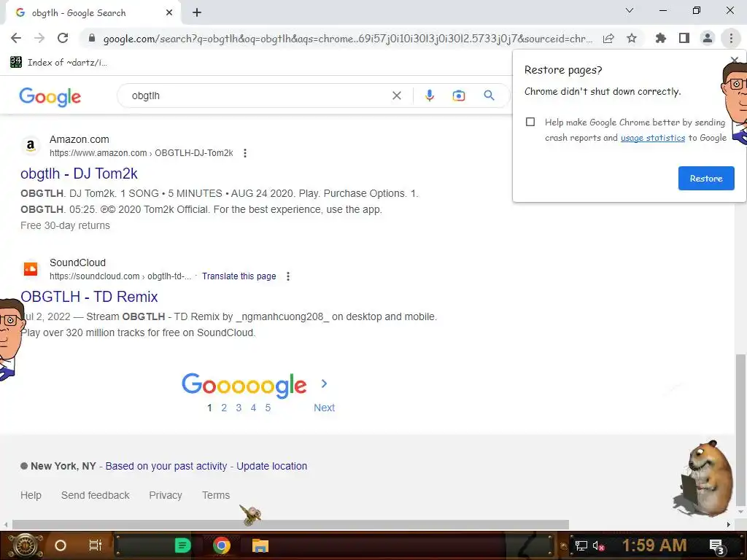The image size is (747, 560).
Task: Open SoundCloud result more options dots
Action: pos(287,276)
